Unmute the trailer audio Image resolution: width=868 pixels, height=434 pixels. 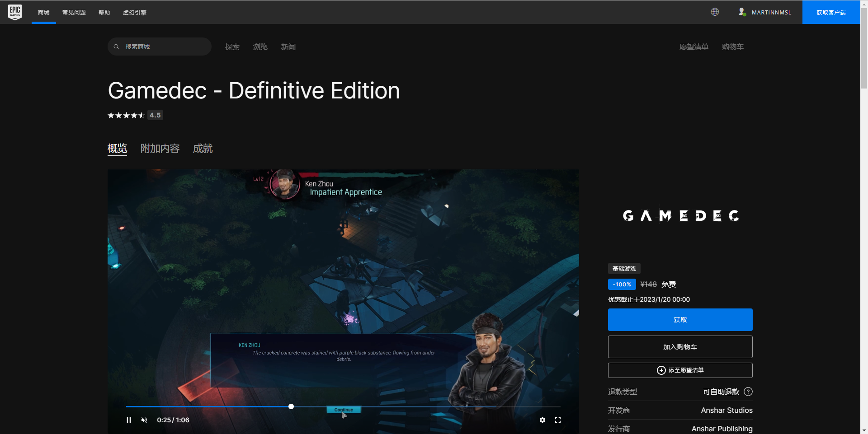pyautogui.click(x=144, y=420)
